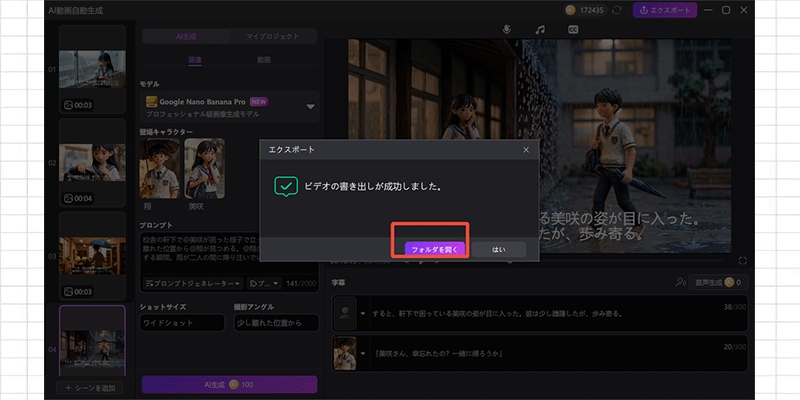Click the subtitle text starting すると、軒下で

click(497, 314)
